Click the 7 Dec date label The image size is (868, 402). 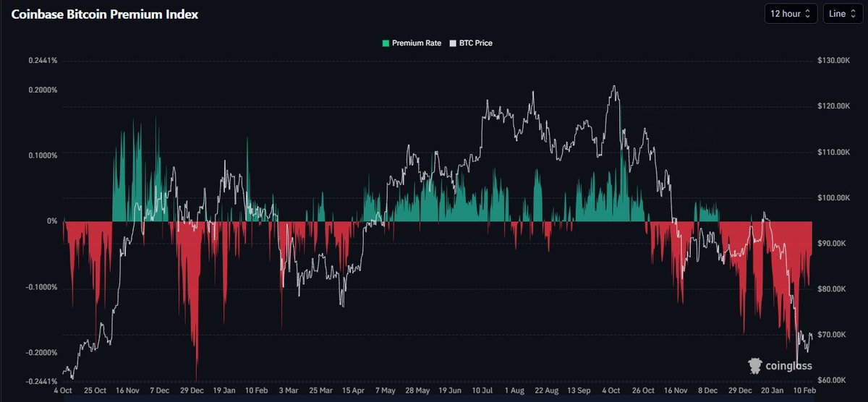point(160,390)
